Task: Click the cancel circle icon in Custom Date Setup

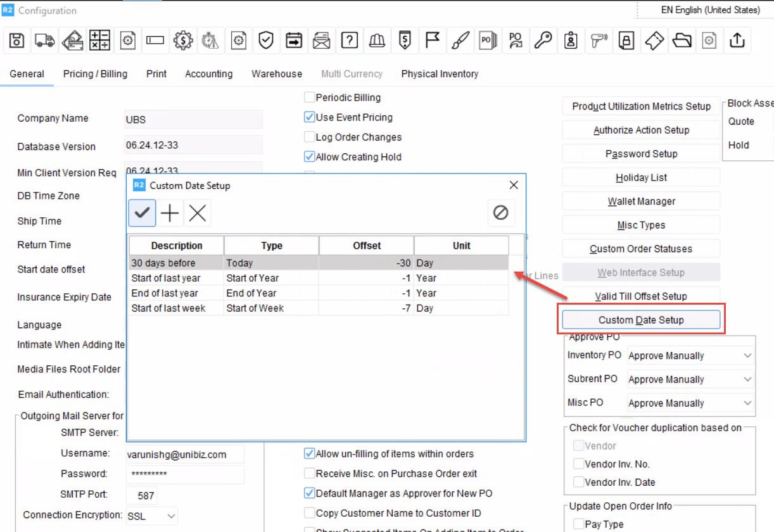Action: pyautogui.click(x=500, y=213)
